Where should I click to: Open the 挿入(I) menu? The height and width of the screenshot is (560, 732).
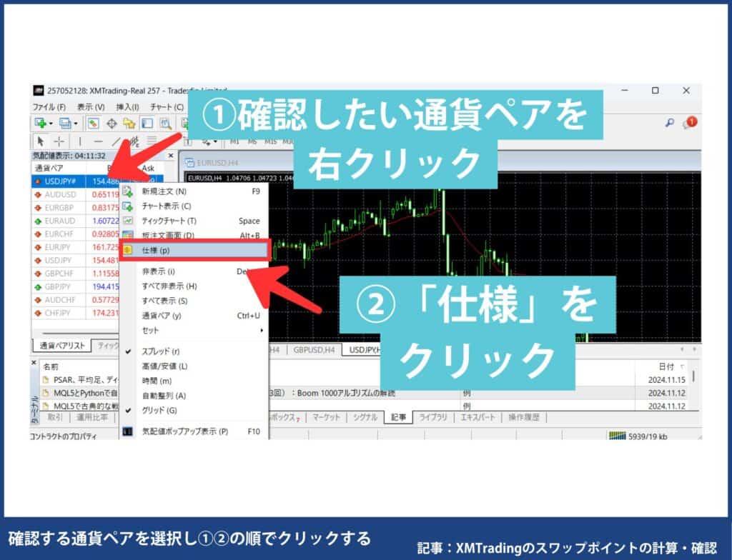click(x=127, y=107)
